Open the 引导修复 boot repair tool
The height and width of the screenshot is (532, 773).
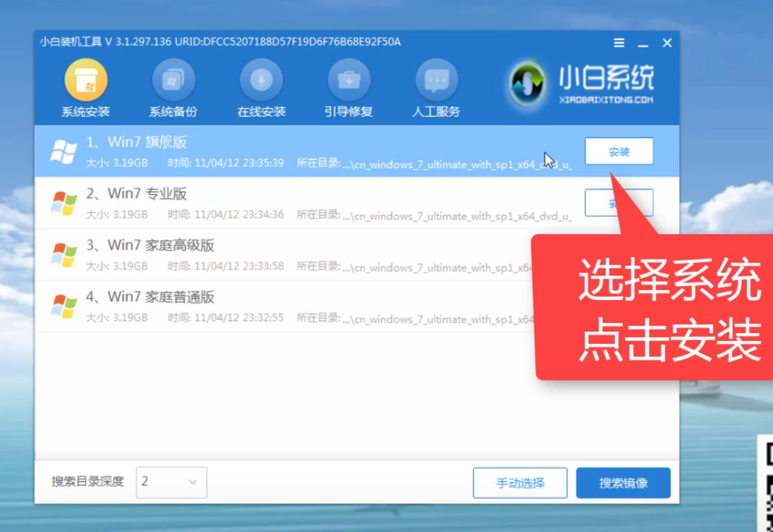click(349, 81)
